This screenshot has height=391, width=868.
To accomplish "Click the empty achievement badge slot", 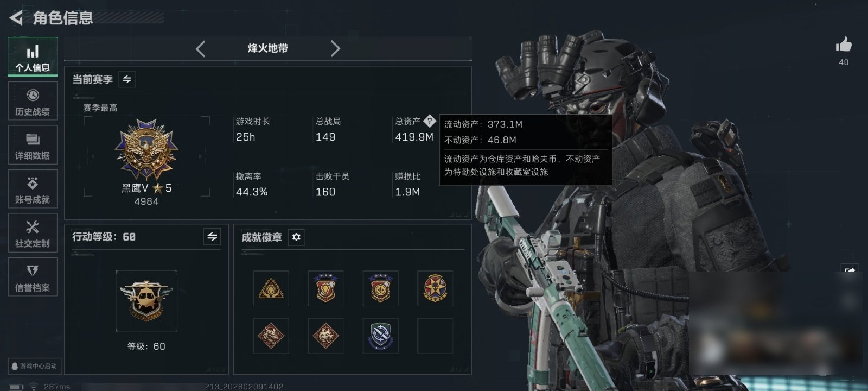I will [x=435, y=336].
